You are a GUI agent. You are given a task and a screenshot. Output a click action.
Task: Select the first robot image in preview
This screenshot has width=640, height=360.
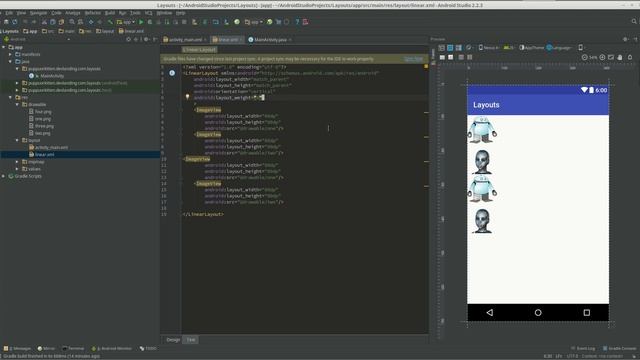click(482, 130)
